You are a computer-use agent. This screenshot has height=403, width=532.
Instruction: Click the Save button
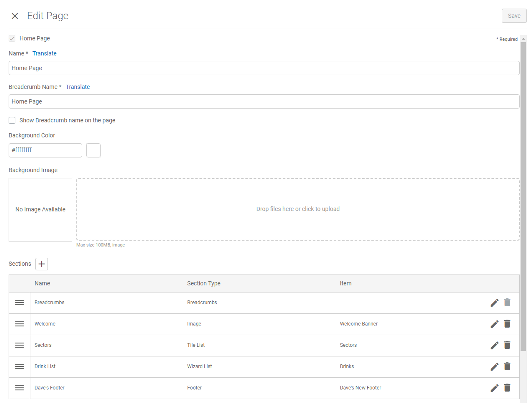click(514, 16)
